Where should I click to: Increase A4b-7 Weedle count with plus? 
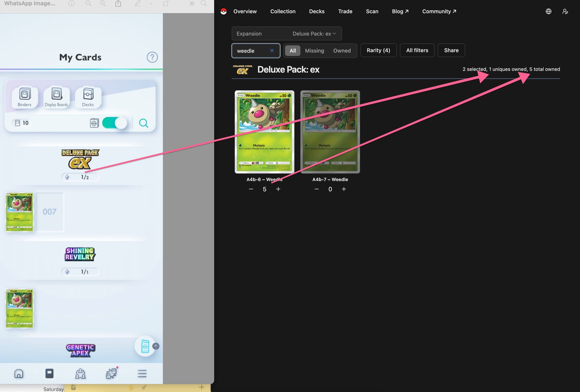[x=344, y=189]
